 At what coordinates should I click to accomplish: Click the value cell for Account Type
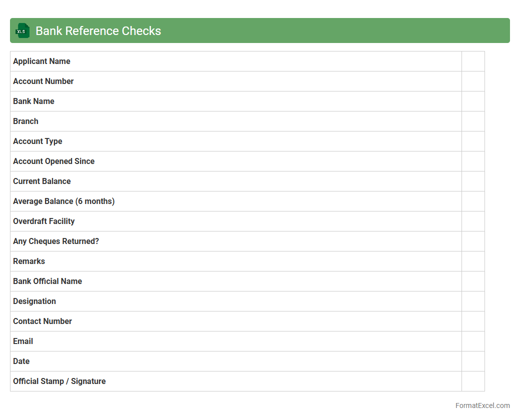[473, 141]
